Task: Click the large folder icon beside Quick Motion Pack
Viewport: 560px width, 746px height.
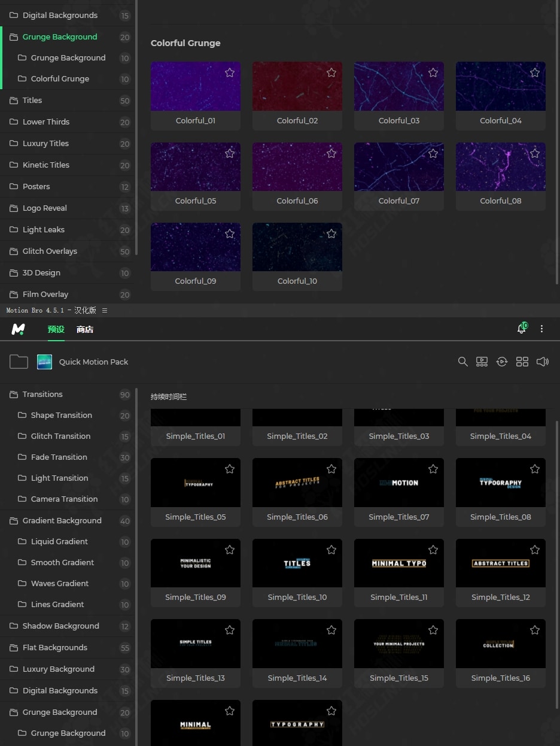Action: coord(19,362)
